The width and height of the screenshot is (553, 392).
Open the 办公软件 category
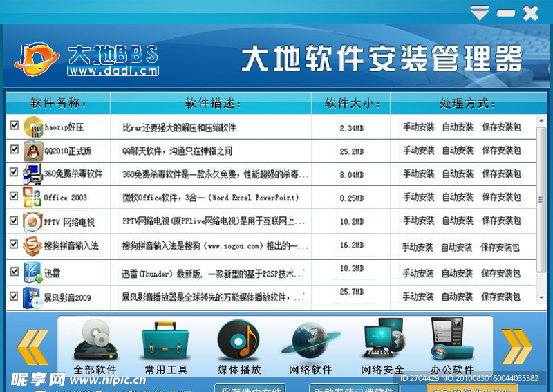453,346
